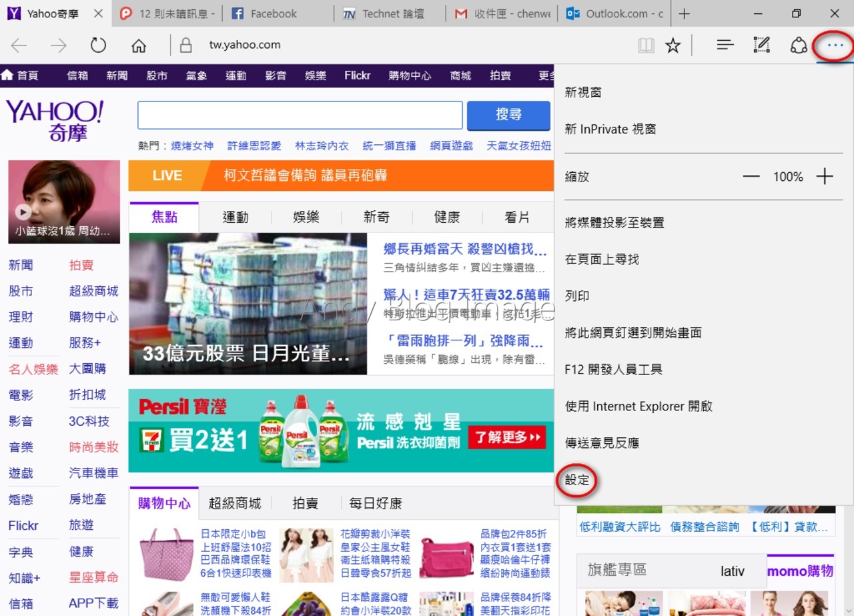Open the More actions ellipsis button
This screenshot has height=616, width=854.
pos(835,45)
